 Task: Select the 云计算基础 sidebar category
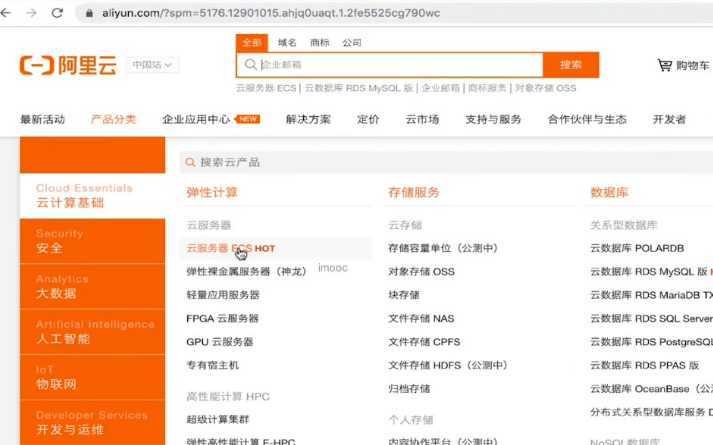[x=92, y=195]
